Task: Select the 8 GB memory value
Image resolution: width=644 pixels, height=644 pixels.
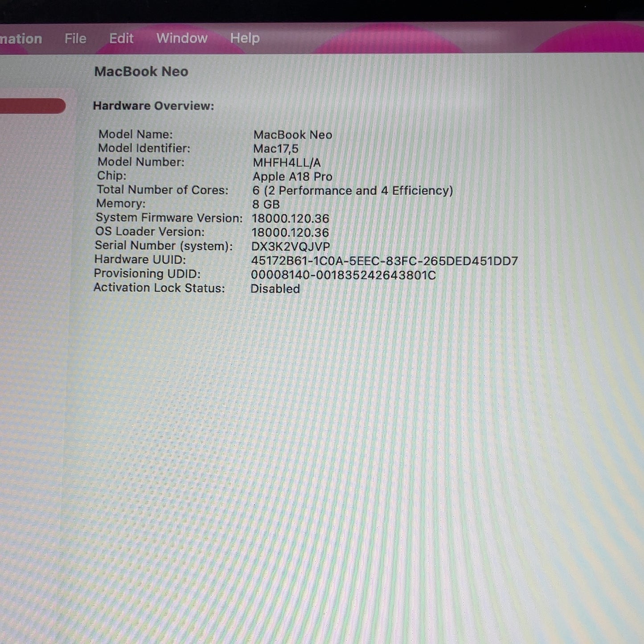Action: 266,205
